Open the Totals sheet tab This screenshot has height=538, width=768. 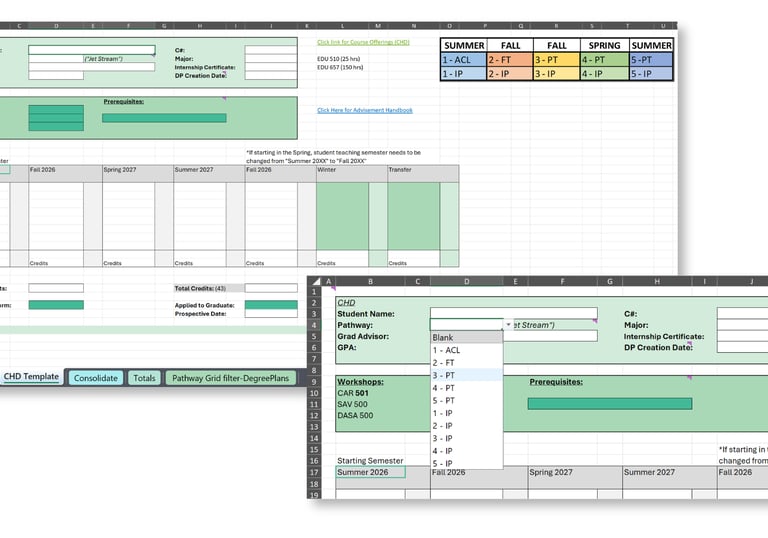point(144,378)
